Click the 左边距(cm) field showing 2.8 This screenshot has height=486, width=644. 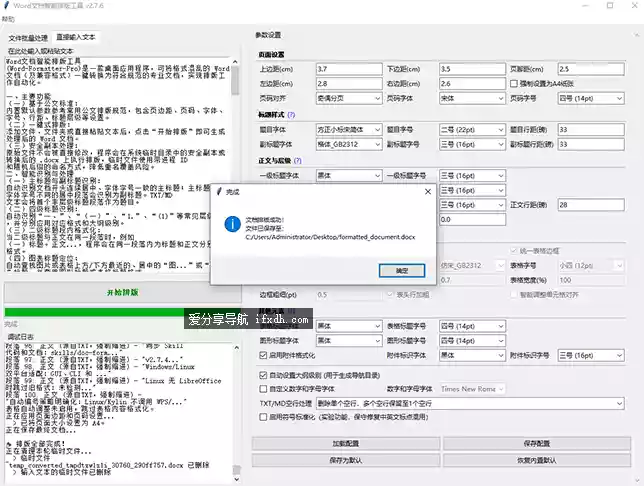pyautogui.click(x=349, y=83)
